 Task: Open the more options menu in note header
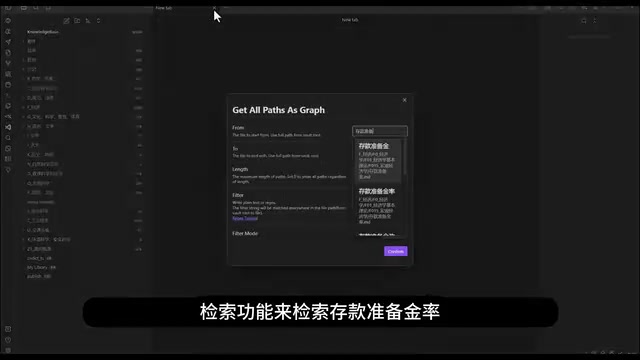pyautogui.click(x=595, y=21)
